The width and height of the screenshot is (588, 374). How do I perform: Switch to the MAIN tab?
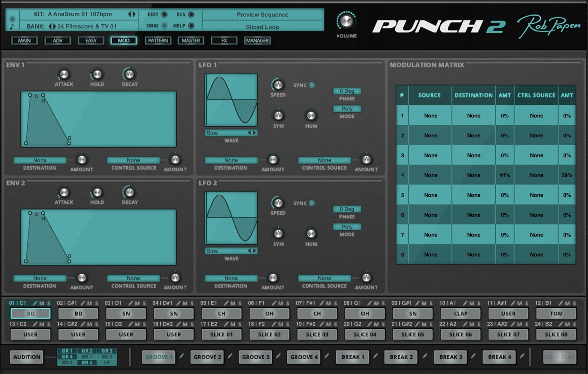point(24,40)
